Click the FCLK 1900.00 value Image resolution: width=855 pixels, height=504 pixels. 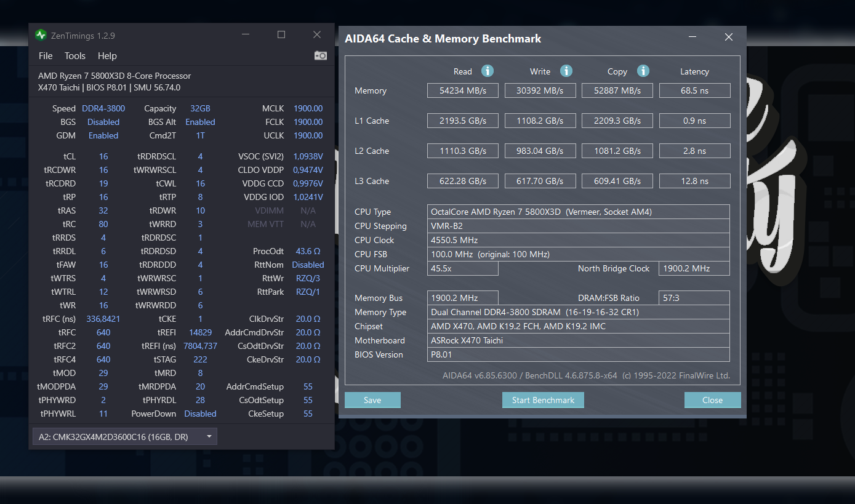tap(308, 122)
